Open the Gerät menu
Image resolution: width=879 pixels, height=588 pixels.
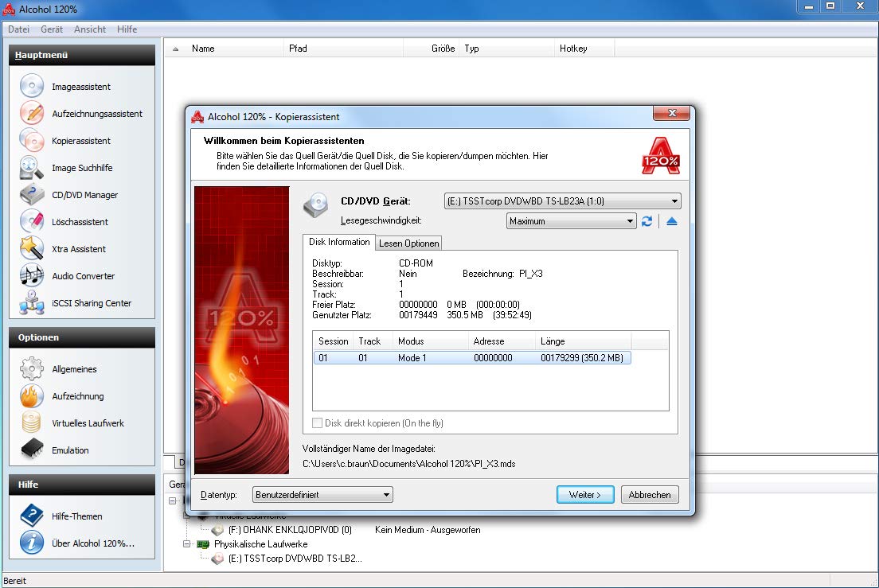tap(52, 29)
